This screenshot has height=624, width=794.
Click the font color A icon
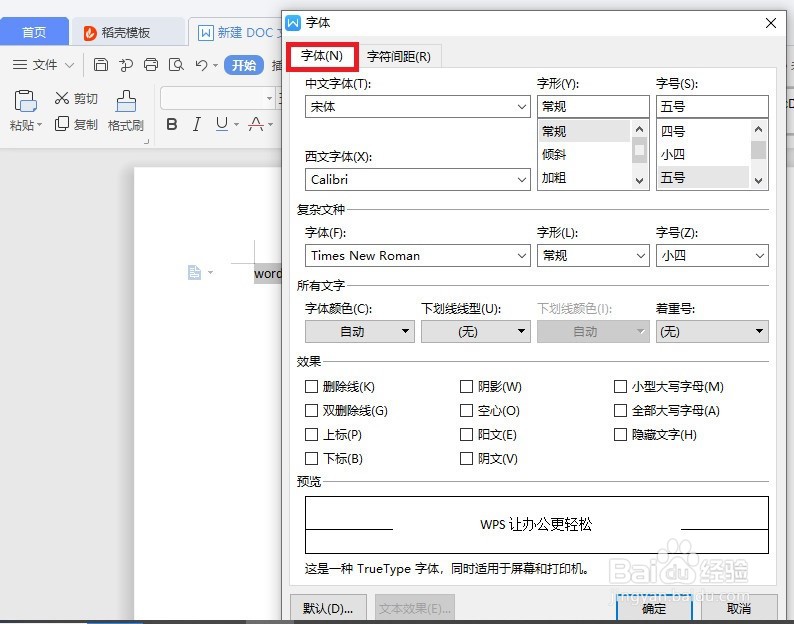[256, 124]
